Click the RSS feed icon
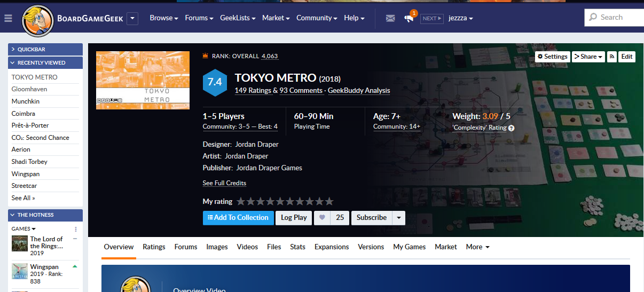Screen dimensions: 644x292 coord(612,57)
